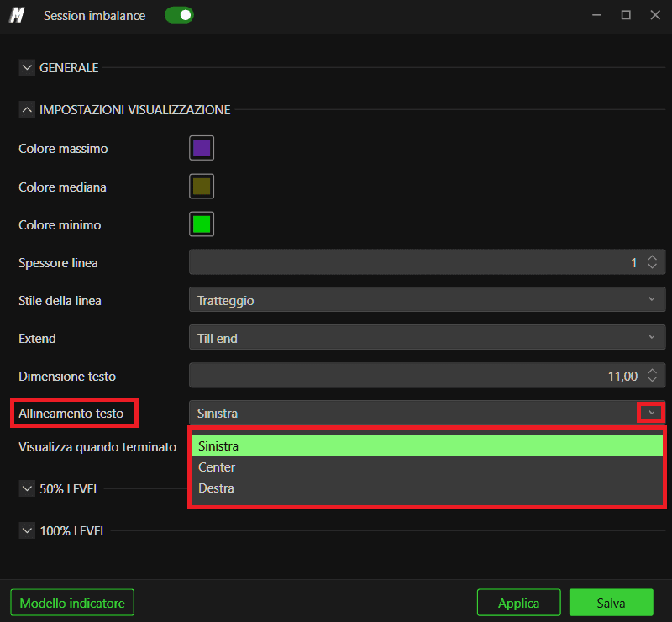The image size is (672, 622).
Task: Disable the Session imbalance toggle
Action: (x=179, y=15)
